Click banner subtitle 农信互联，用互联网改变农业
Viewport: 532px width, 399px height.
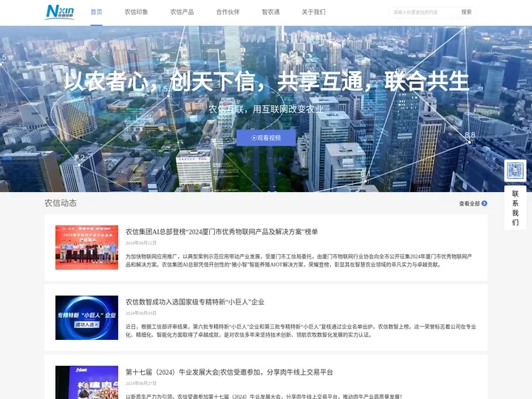(x=266, y=109)
